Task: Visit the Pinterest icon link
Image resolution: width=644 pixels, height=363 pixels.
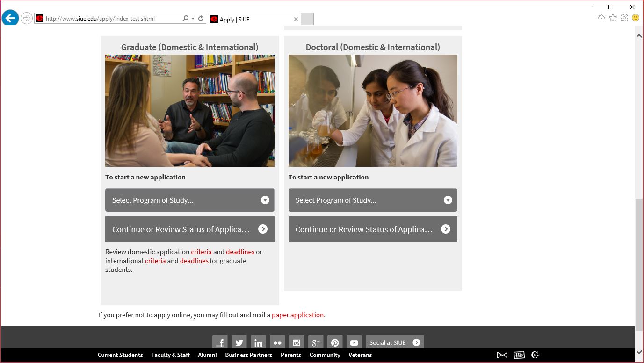Action: point(335,342)
